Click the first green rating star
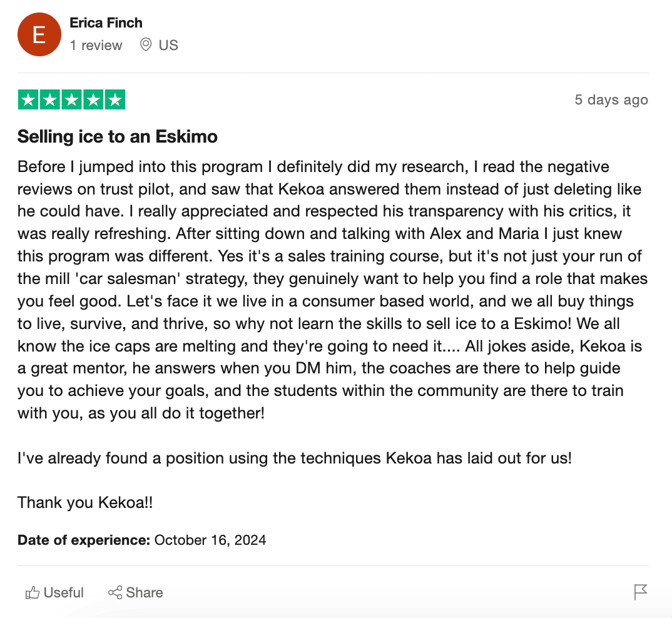This screenshot has height=618, width=672. 28,100
